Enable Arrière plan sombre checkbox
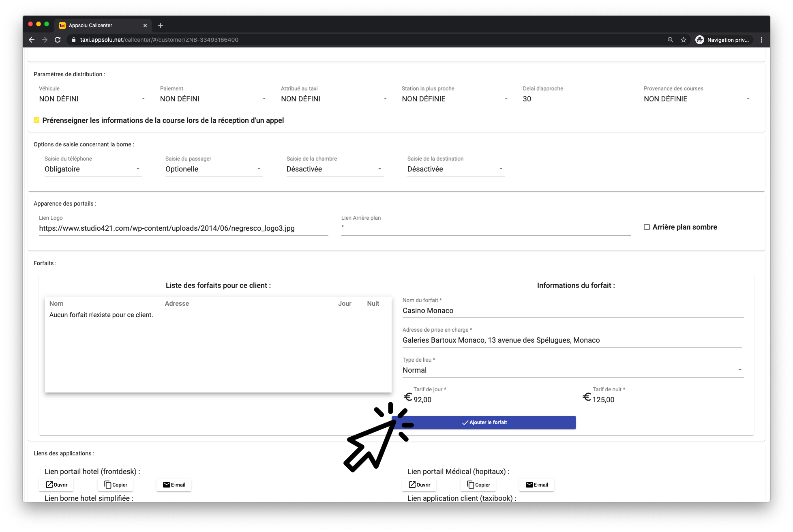 coord(647,227)
